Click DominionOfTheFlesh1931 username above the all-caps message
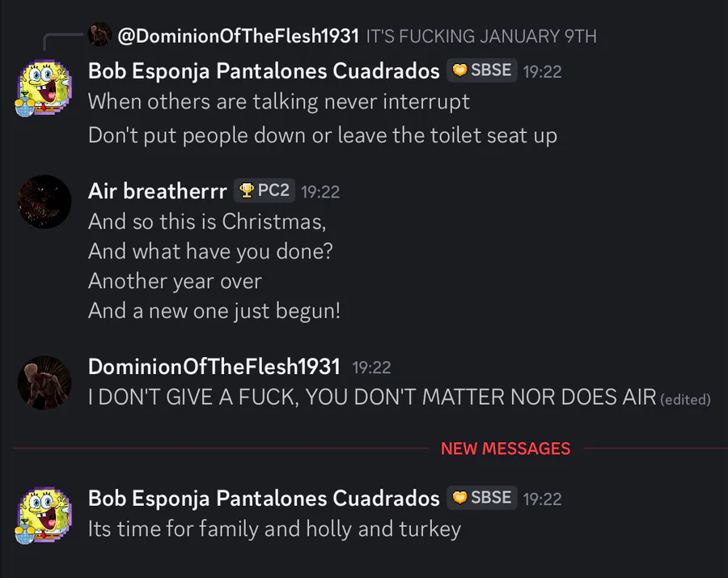 click(214, 367)
